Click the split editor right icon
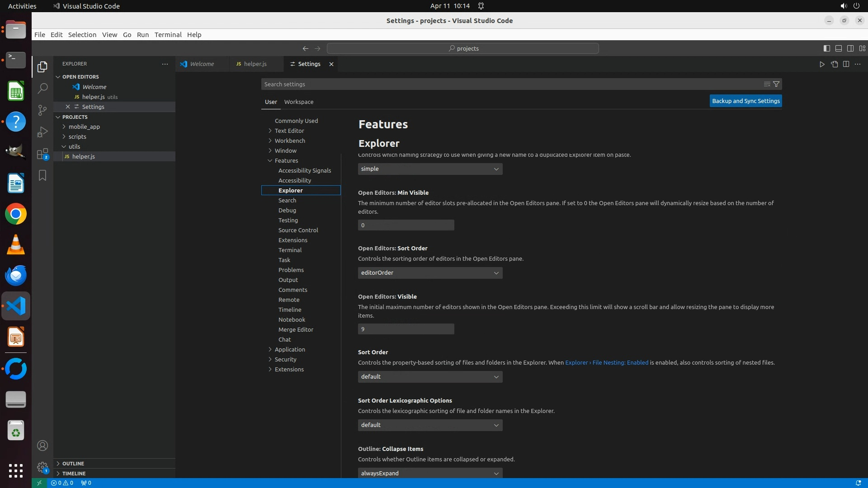Image resolution: width=868 pixels, height=488 pixels. (x=846, y=64)
